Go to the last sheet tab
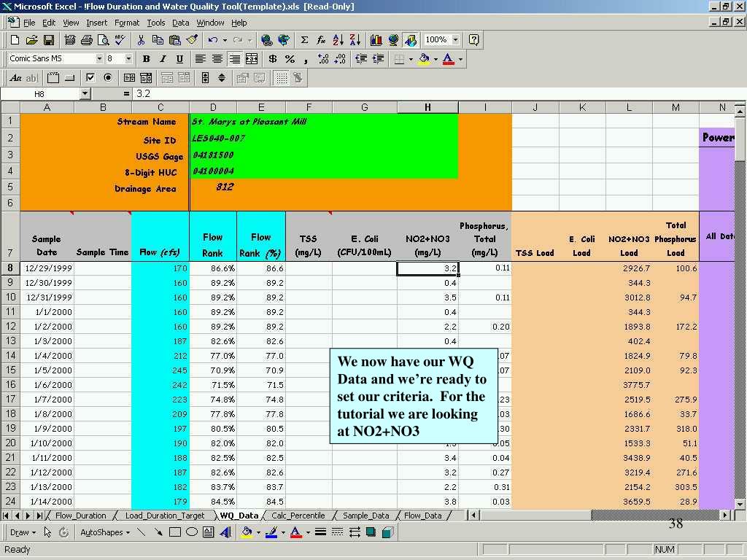The width and height of the screenshot is (747, 560). point(39,516)
